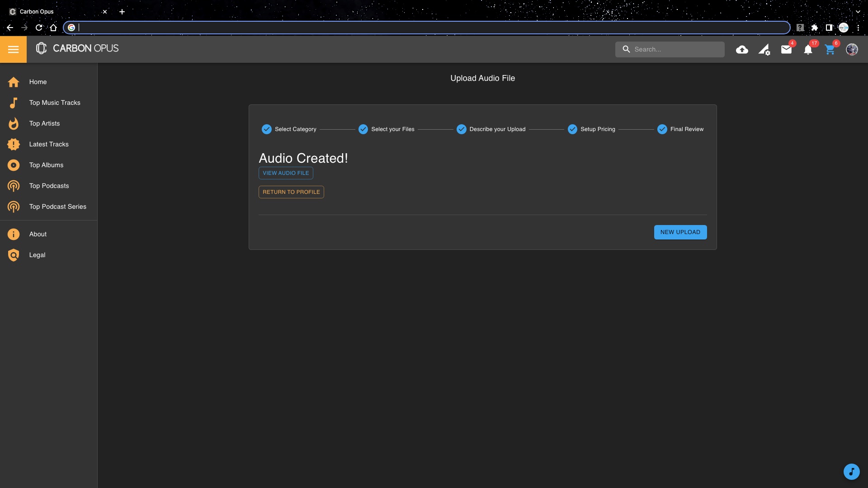Click the Search input field

676,49
